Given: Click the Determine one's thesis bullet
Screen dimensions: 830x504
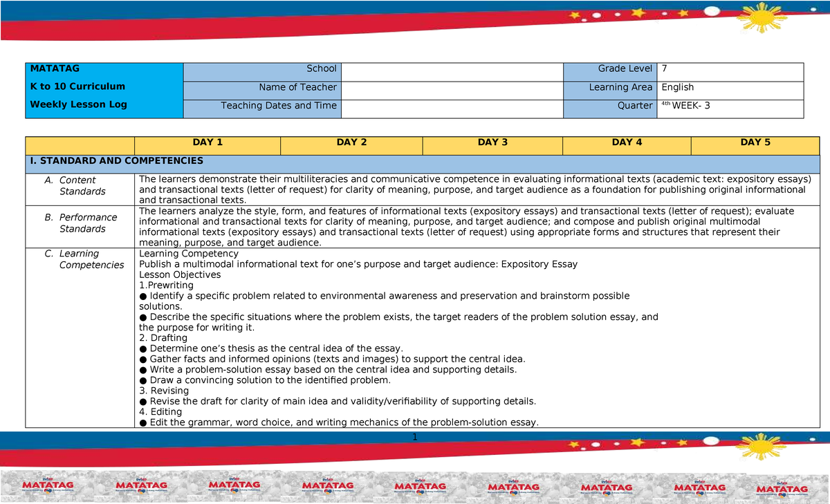Looking at the screenshot, I should [271, 348].
